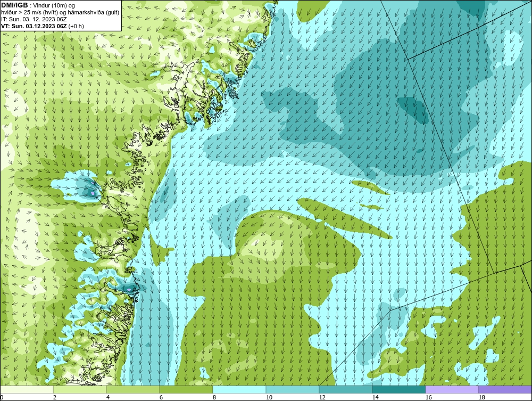The height and width of the screenshot is (401, 532).
Task: Click the 8–10 m/s light cyan legend swatch
Action: tap(239, 389)
